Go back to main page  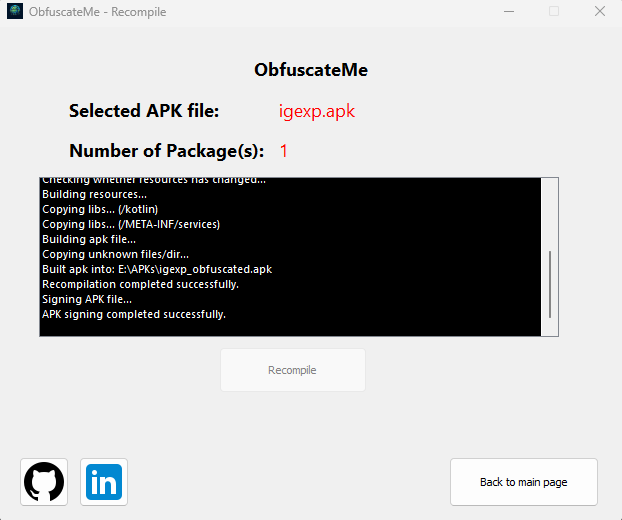(x=523, y=482)
